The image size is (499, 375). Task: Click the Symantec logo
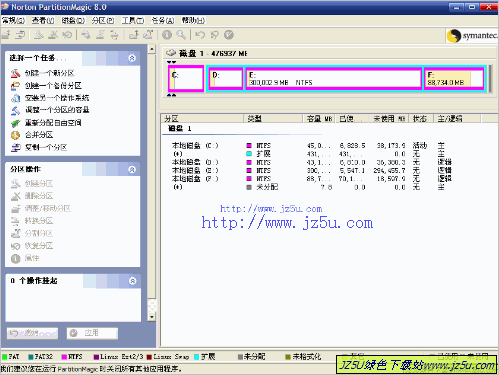[472, 35]
